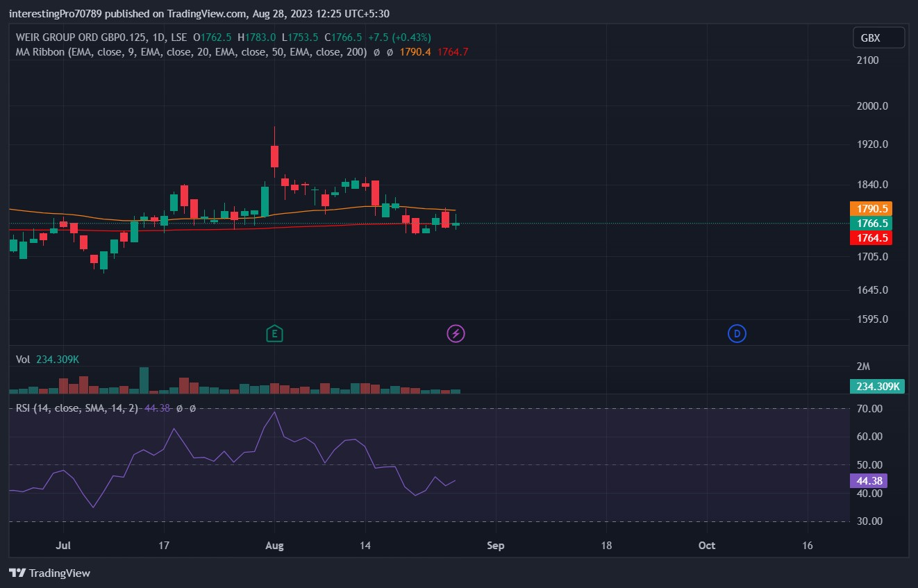Viewport: 918px width, 588px height.
Task: Click the WEIR GROUP ORD GBP0.125 symbol title
Action: click(x=81, y=37)
